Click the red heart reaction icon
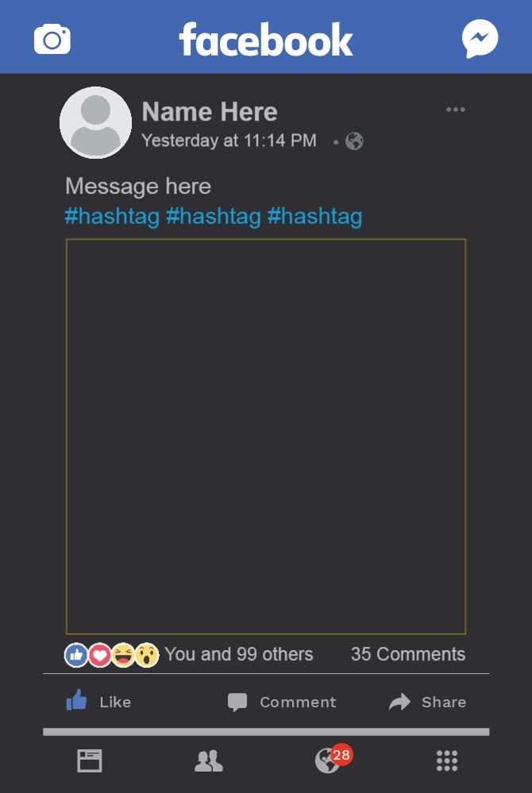The width and height of the screenshot is (532, 793). point(99,655)
